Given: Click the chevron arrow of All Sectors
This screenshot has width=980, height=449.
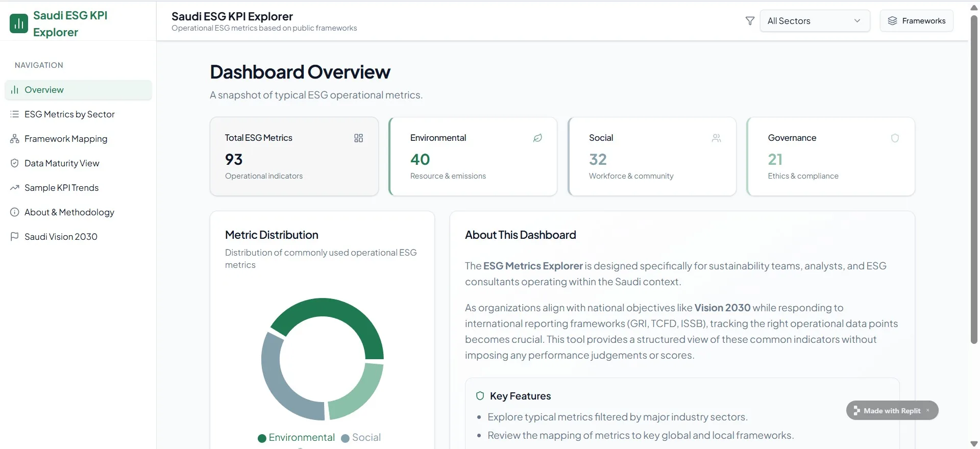Looking at the screenshot, I should [x=857, y=21].
